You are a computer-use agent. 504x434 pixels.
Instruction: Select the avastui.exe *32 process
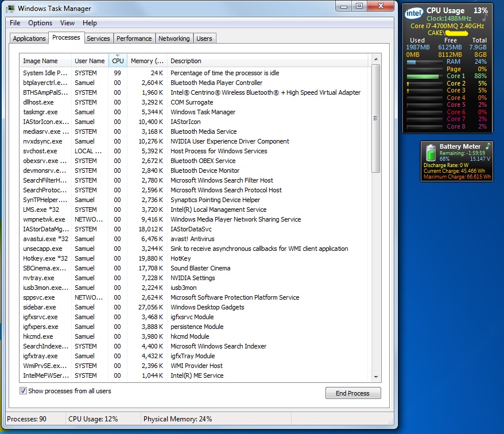(x=194, y=239)
